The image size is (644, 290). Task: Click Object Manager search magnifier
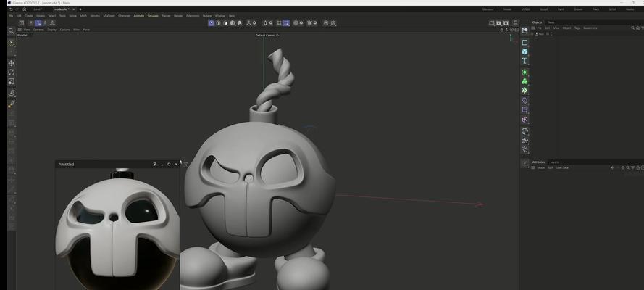[632, 28]
